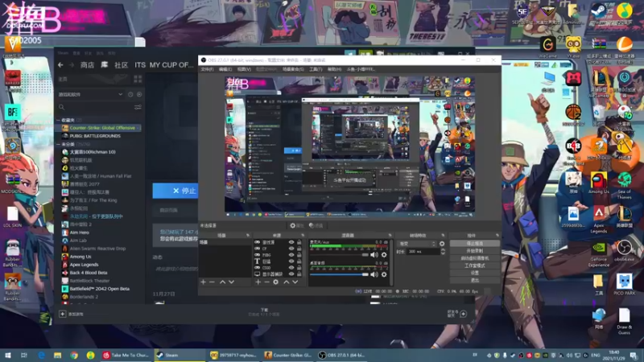Image resolution: width=644 pixels, height=362 pixels.
Task: Move the selected source down in OBS
Action: click(295, 282)
